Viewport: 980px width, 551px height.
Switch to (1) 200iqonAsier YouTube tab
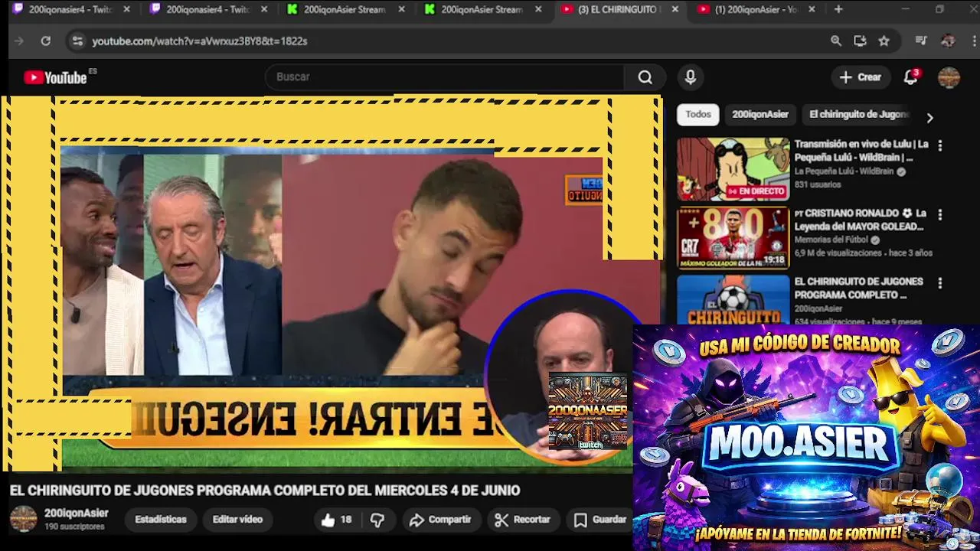pos(756,10)
